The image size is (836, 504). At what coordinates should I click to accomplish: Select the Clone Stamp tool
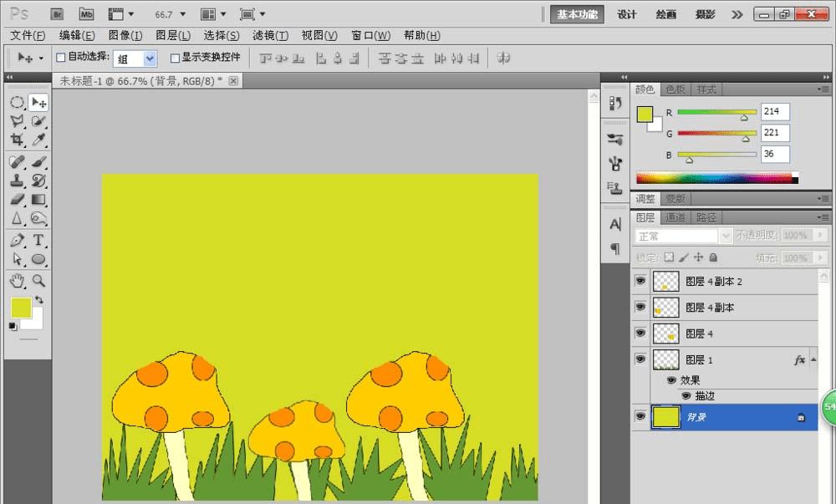pos(17,180)
